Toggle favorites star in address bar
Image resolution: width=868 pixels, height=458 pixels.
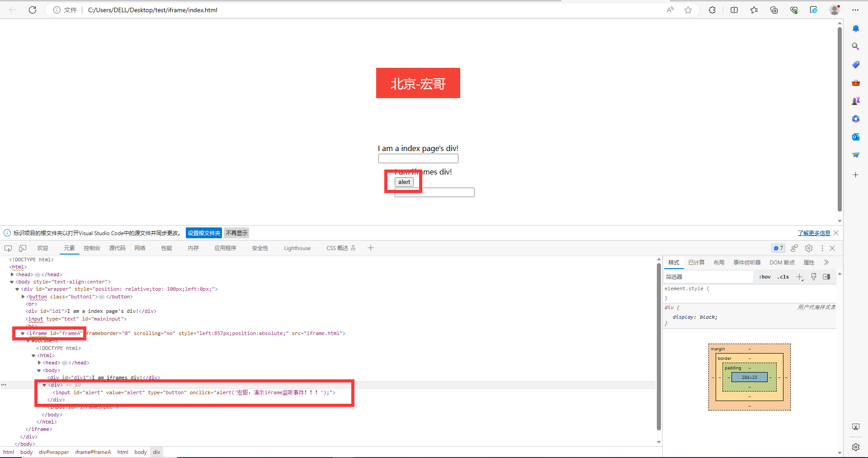[x=688, y=10]
